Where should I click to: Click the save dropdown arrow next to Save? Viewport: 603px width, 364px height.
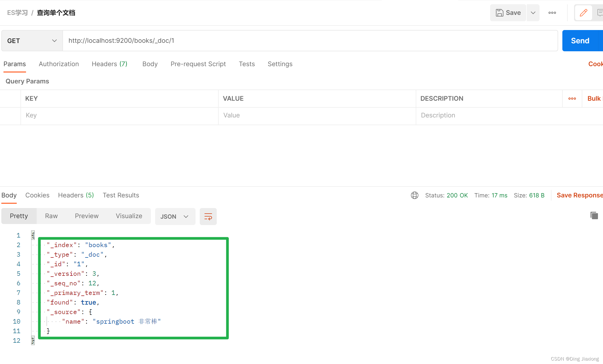[533, 13]
